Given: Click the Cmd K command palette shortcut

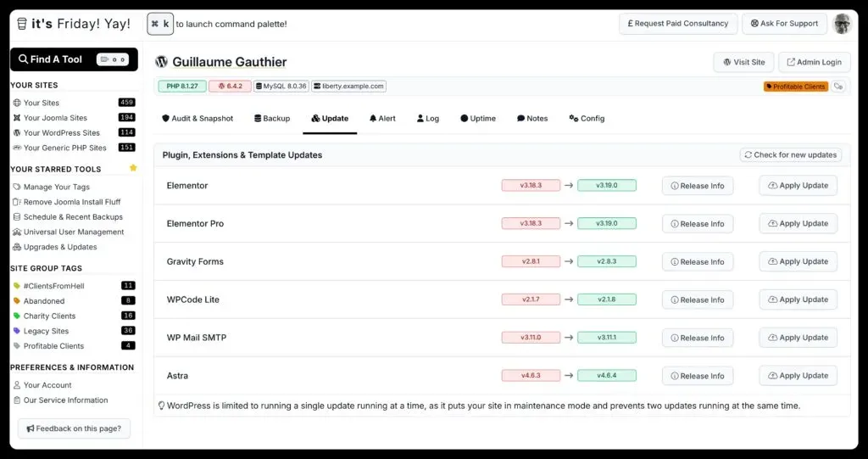Looking at the screenshot, I should (x=160, y=24).
